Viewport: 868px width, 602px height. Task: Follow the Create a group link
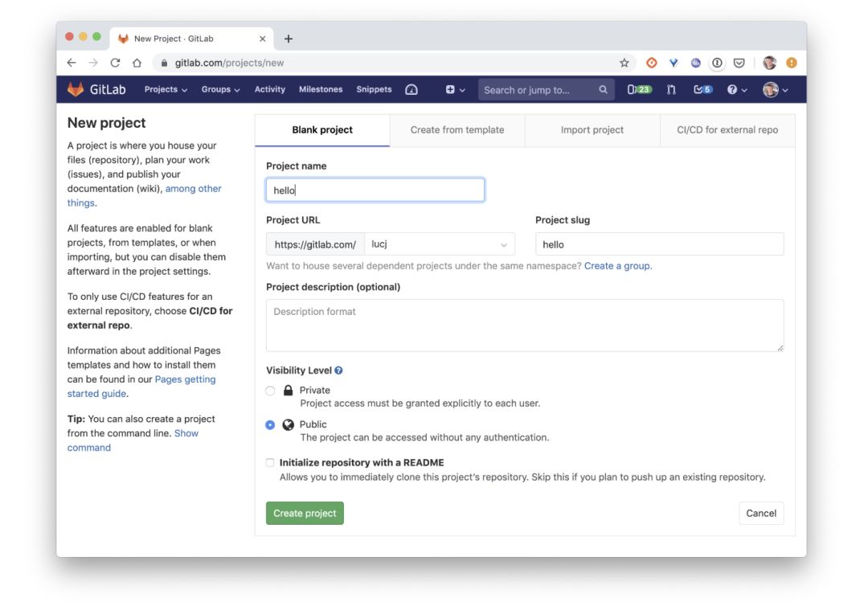coord(618,266)
